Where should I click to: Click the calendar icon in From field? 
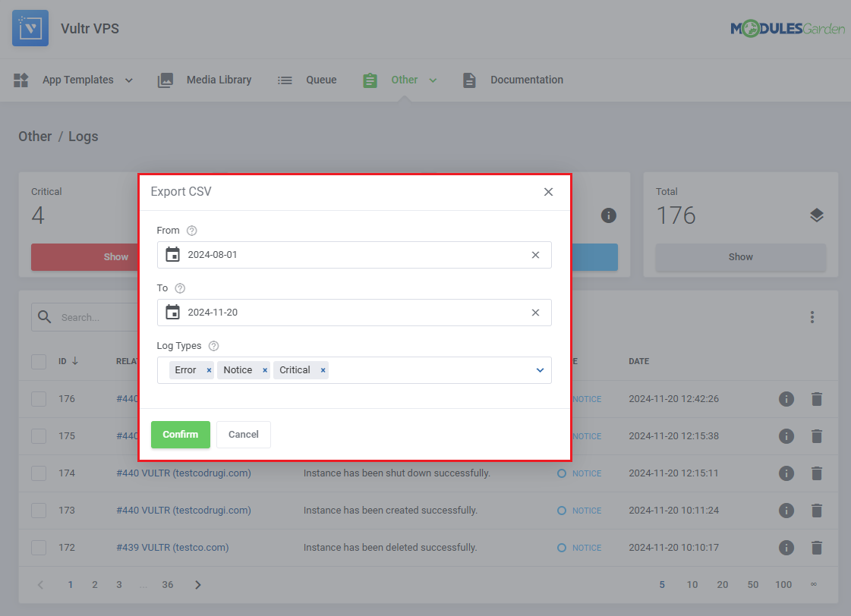click(x=172, y=255)
